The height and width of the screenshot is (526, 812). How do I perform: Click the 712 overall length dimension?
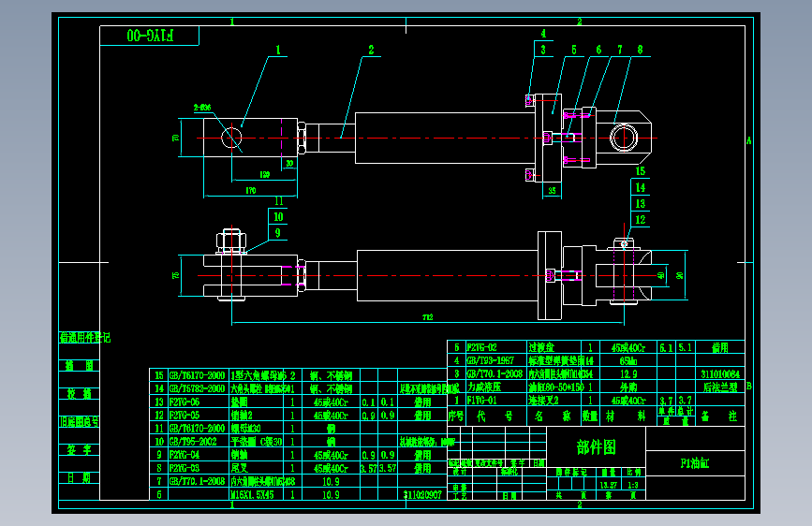pos(427,317)
